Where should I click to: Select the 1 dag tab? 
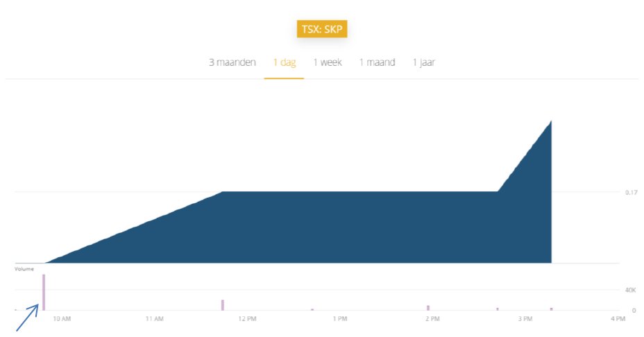(x=285, y=62)
